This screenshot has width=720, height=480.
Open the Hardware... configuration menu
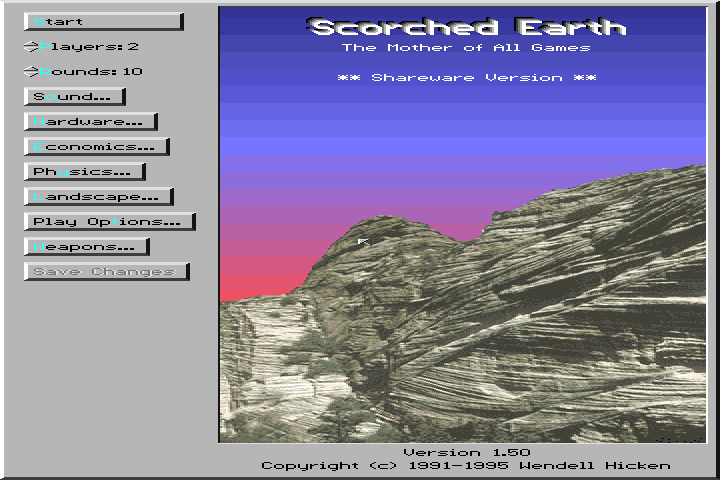(90, 122)
